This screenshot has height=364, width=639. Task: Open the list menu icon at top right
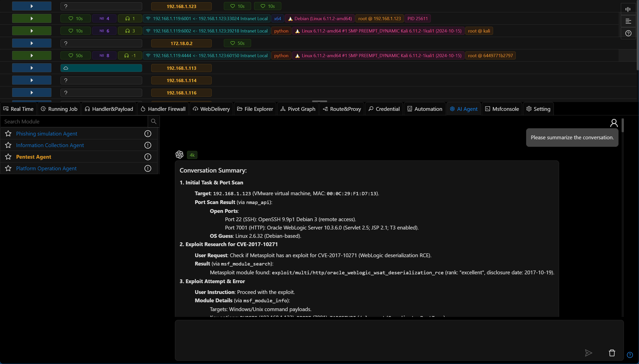point(628,21)
